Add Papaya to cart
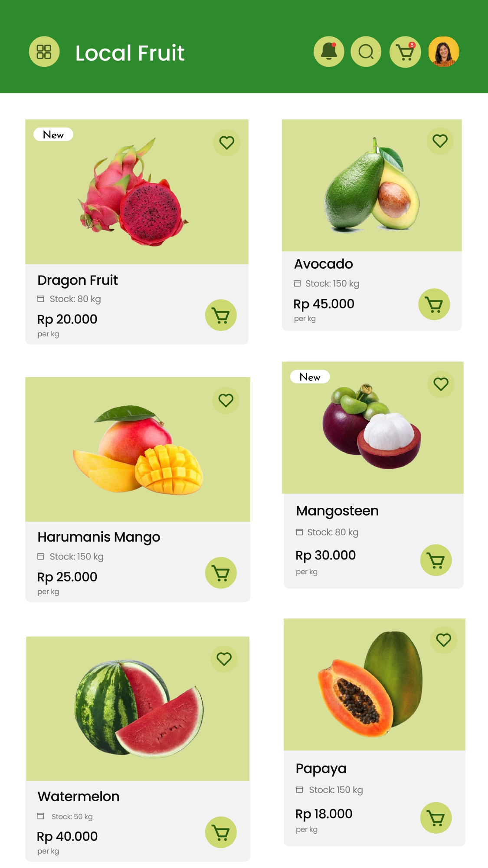The height and width of the screenshot is (868, 488). pos(436,818)
